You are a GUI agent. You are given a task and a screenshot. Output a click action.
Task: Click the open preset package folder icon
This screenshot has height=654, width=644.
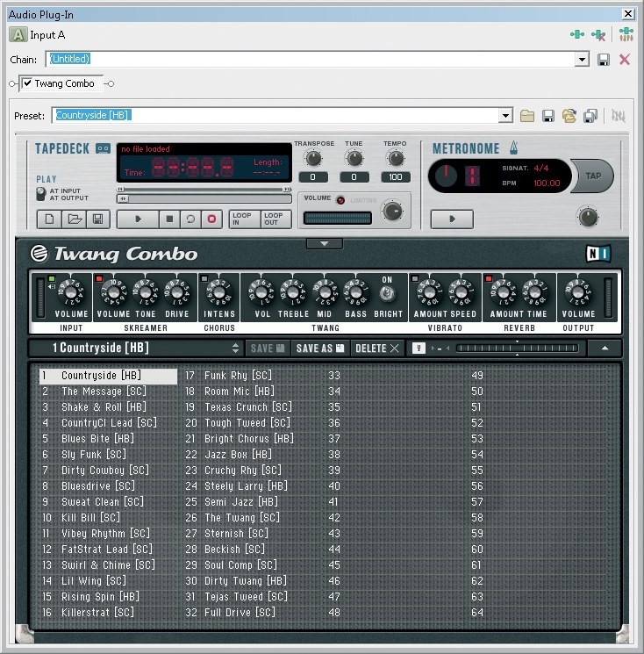569,116
